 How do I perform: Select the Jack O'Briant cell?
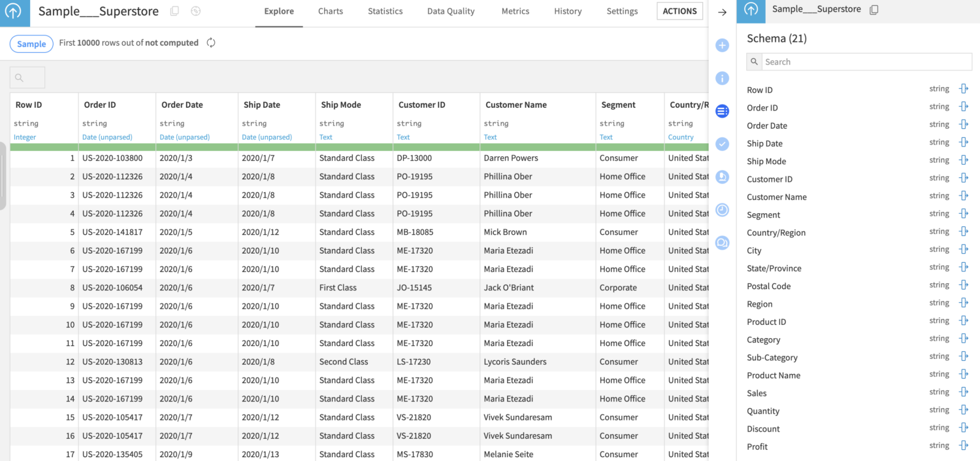(538, 288)
